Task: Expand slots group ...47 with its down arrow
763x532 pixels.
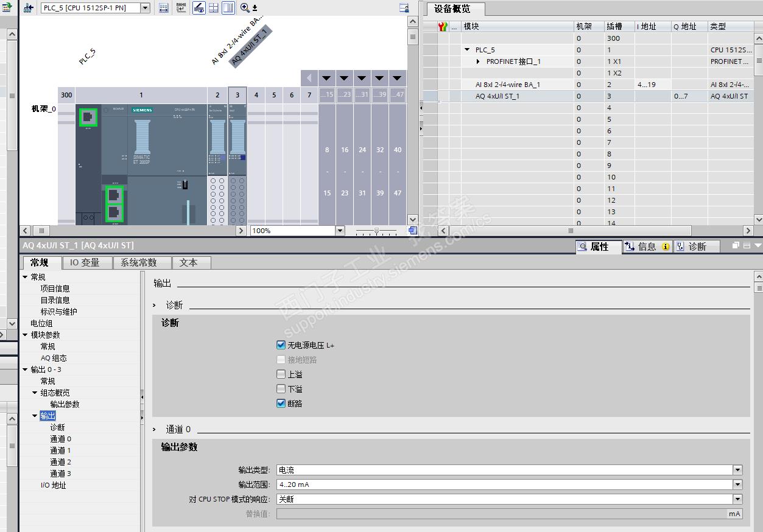Action: [398, 78]
